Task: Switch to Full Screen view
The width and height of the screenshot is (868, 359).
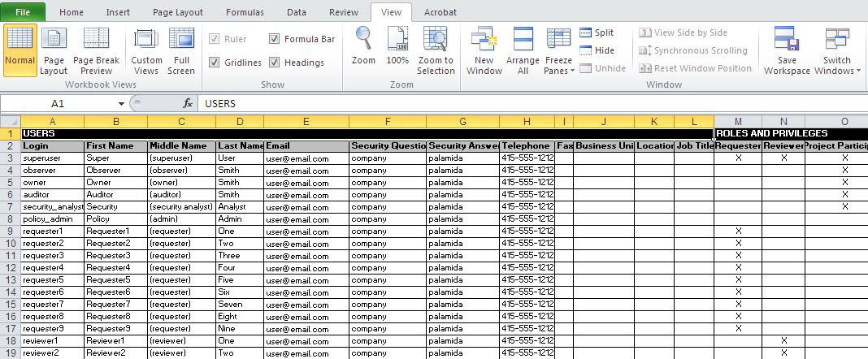Action: (181, 50)
